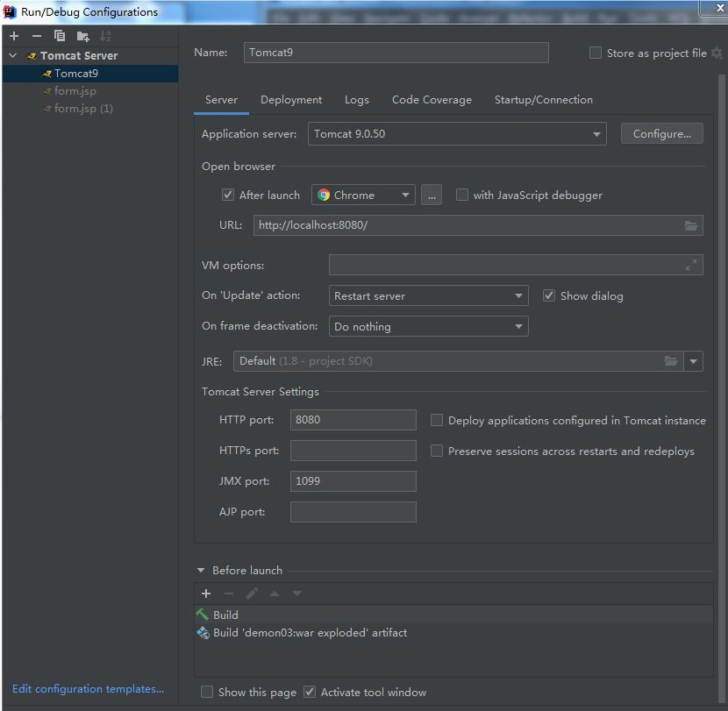The height and width of the screenshot is (711, 728).
Task: Click the IntelliJ icon in title bar
Action: pyautogui.click(x=10, y=11)
